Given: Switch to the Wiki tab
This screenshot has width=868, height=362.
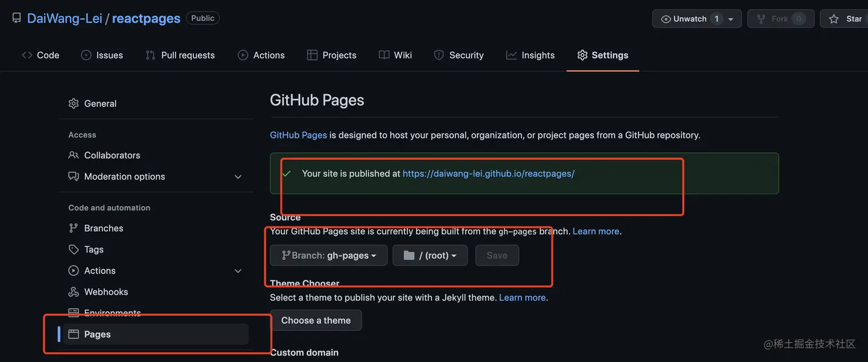Looking at the screenshot, I should pyautogui.click(x=396, y=55).
